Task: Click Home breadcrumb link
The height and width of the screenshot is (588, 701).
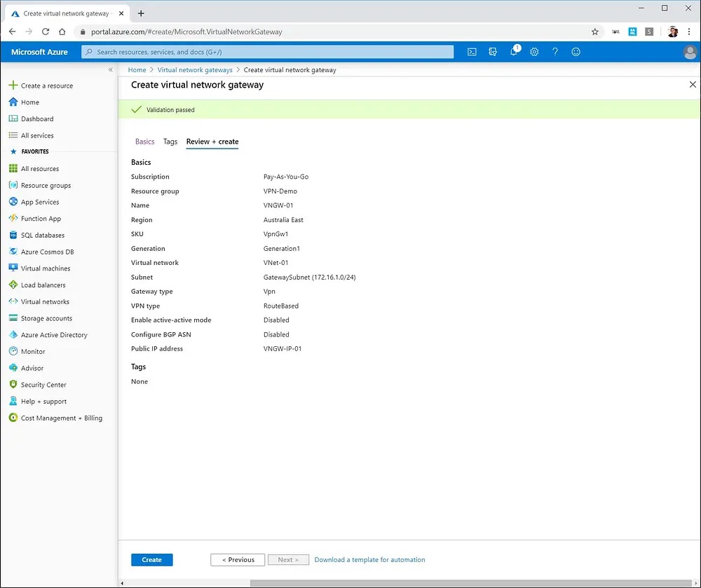Action: click(x=137, y=69)
